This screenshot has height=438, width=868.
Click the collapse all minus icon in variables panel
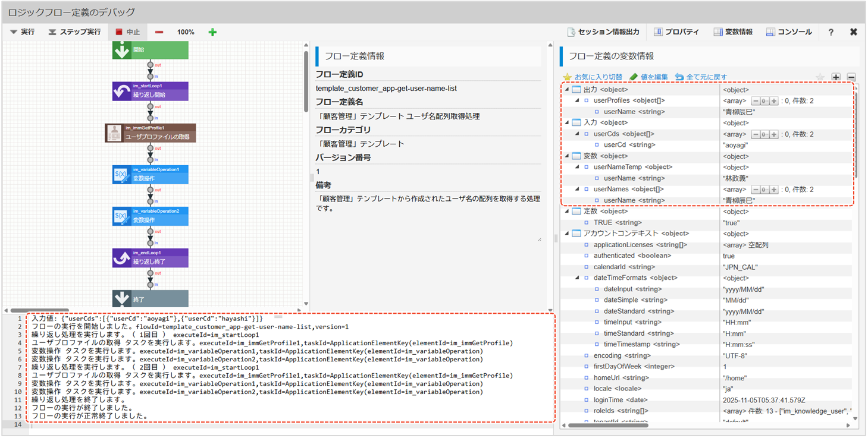[851, 77]
